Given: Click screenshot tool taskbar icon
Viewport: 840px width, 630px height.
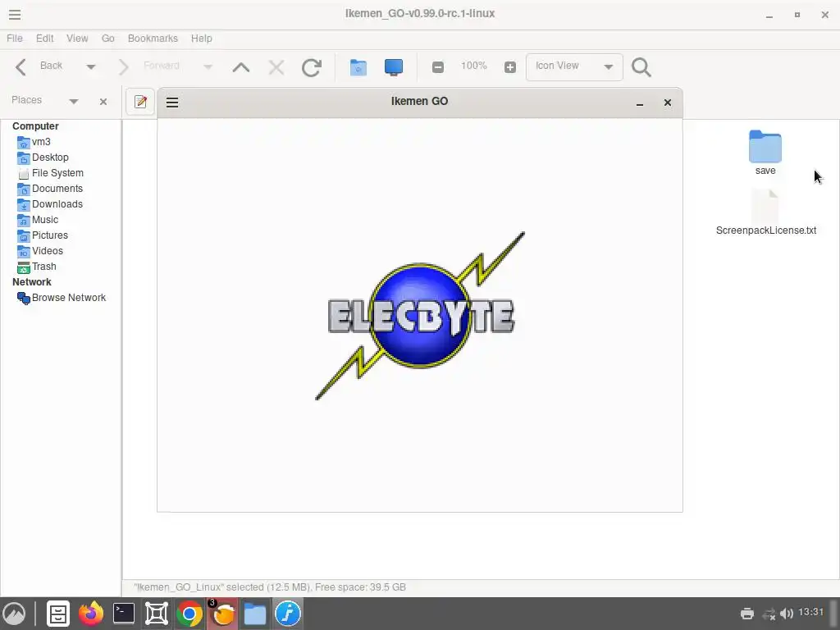Looking at the screenshot, I should 157,614.
